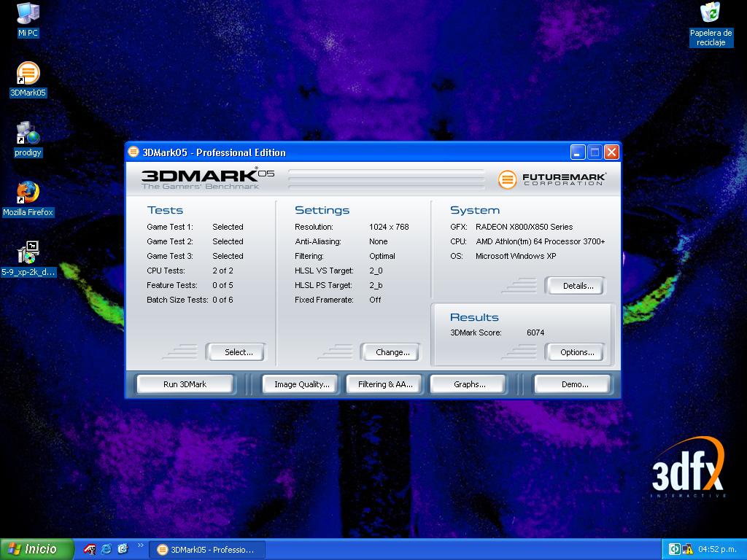Select the 5-9_xp-2k driver installer icon
The height and width of the screenshot is (560, 747).
coord(28,259)
